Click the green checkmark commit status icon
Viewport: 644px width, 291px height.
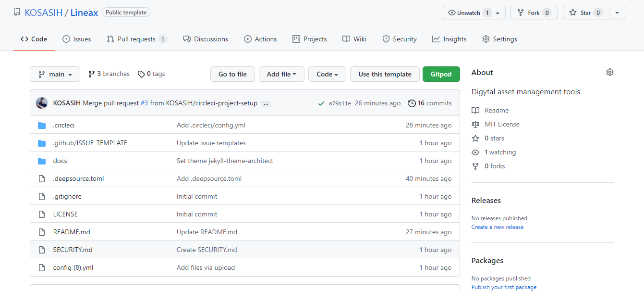(x=321, y=103)
